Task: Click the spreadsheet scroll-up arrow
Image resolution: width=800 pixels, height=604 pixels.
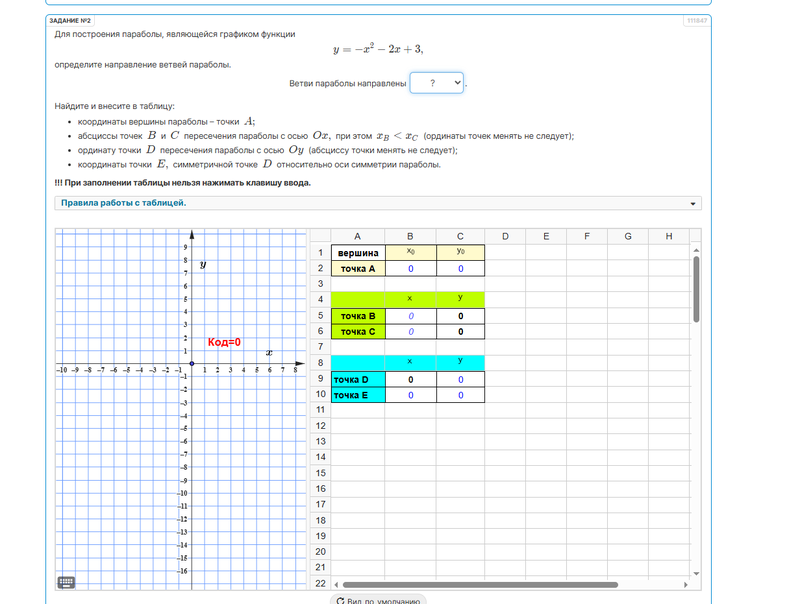Action: [x=696, y=250]
